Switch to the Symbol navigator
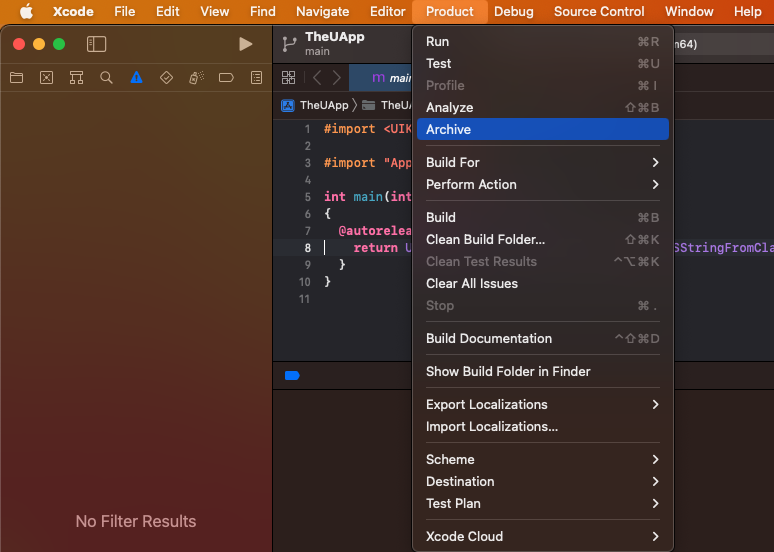 point(76,77)
